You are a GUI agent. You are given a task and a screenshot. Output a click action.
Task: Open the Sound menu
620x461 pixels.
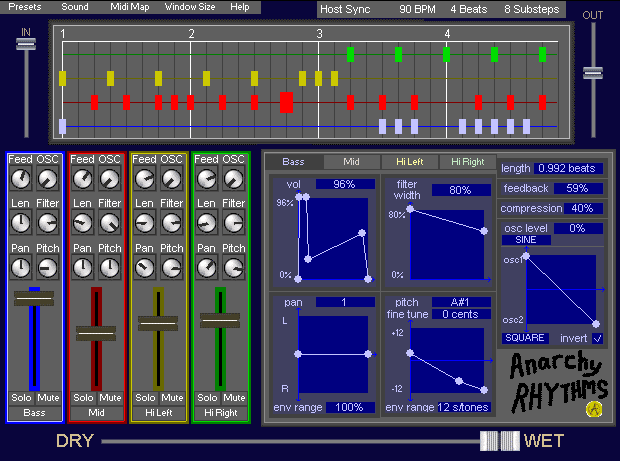tap(75, 7)
